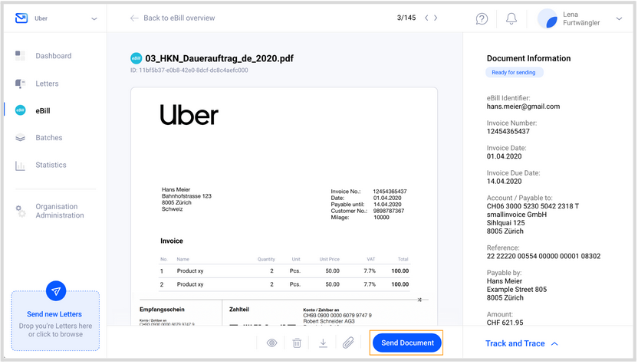The width and height of the screenshot is (638, 364).
Task: Click Send new Letters drop area
Action: (x=55, y=320)
